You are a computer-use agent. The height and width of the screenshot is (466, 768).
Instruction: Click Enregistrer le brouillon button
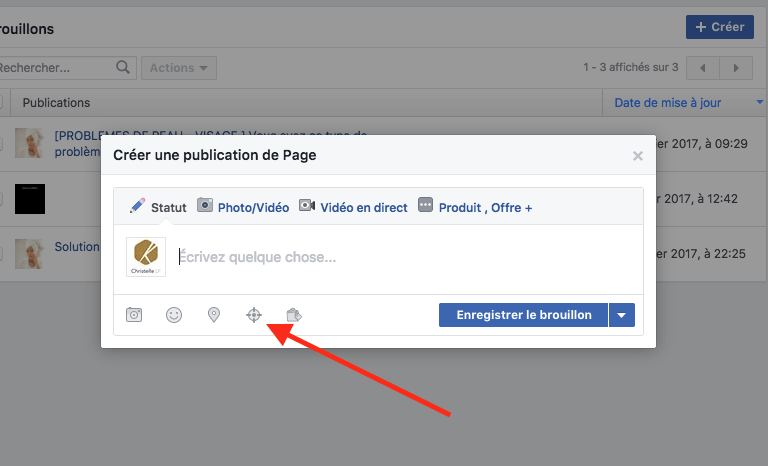(523, 315)
